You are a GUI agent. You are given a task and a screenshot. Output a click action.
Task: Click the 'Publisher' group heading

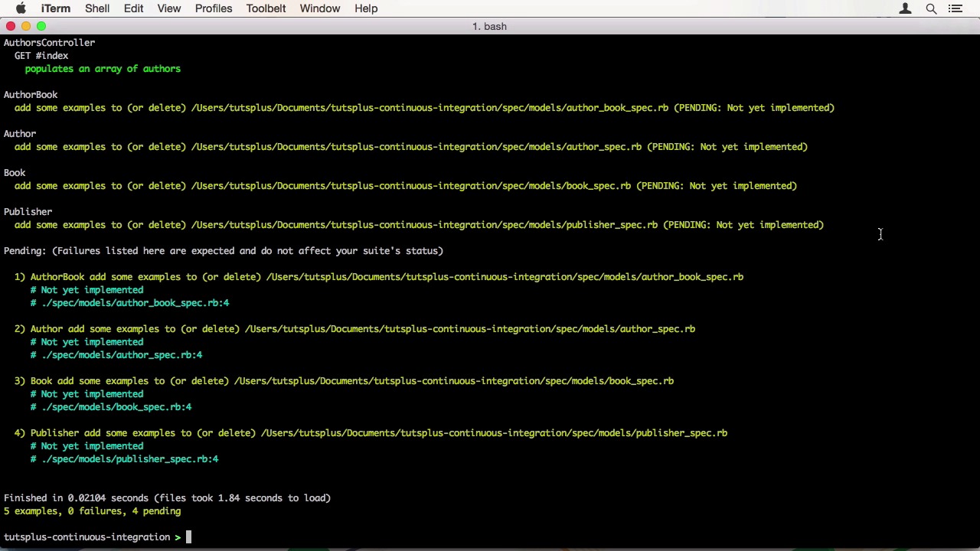click(28, 212)
